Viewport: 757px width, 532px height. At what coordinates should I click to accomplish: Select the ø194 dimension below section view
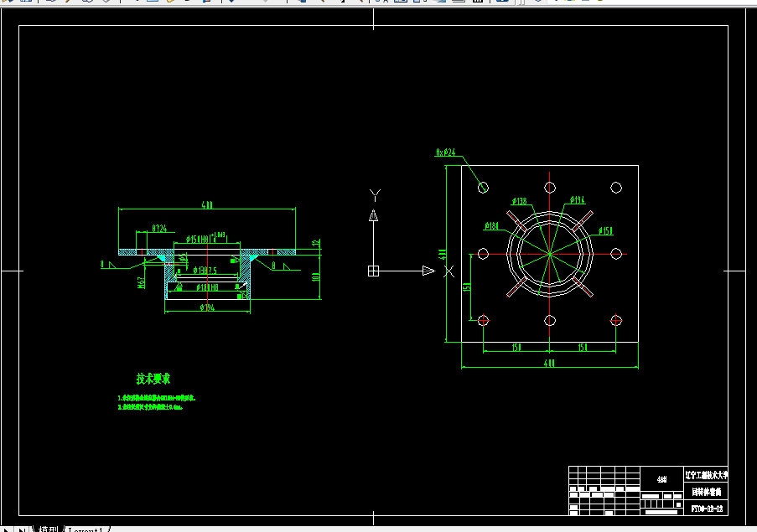[207, 307]
